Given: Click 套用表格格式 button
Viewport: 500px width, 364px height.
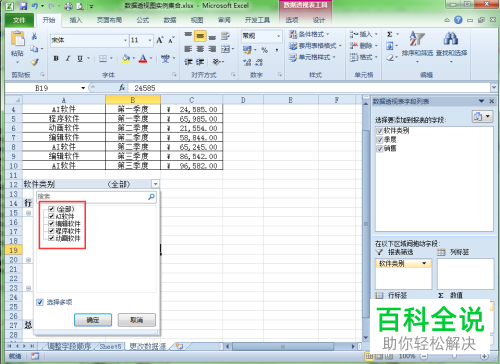Looking at the screenshot, I should tap(315, 46).
